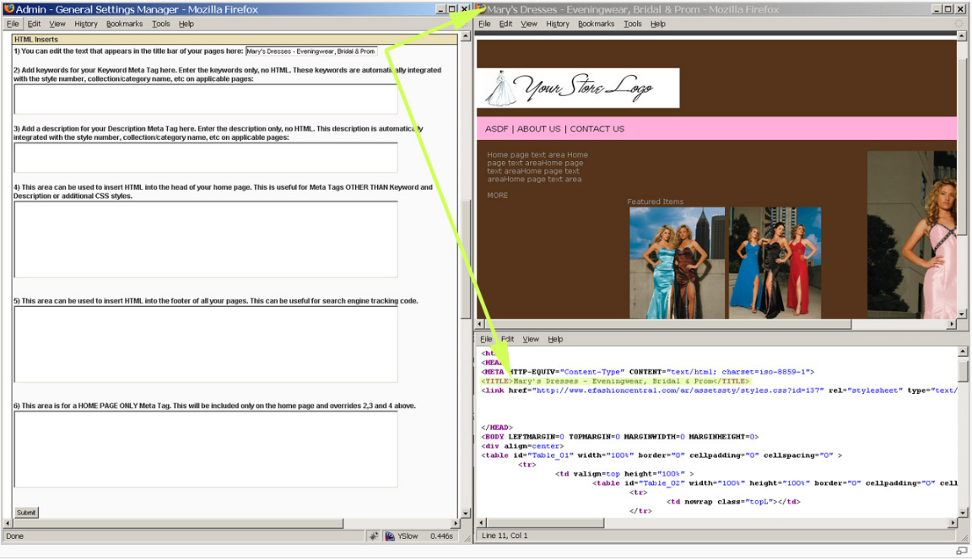
Task: Open History menu in Admin window
Action: [x=86, y=24]
